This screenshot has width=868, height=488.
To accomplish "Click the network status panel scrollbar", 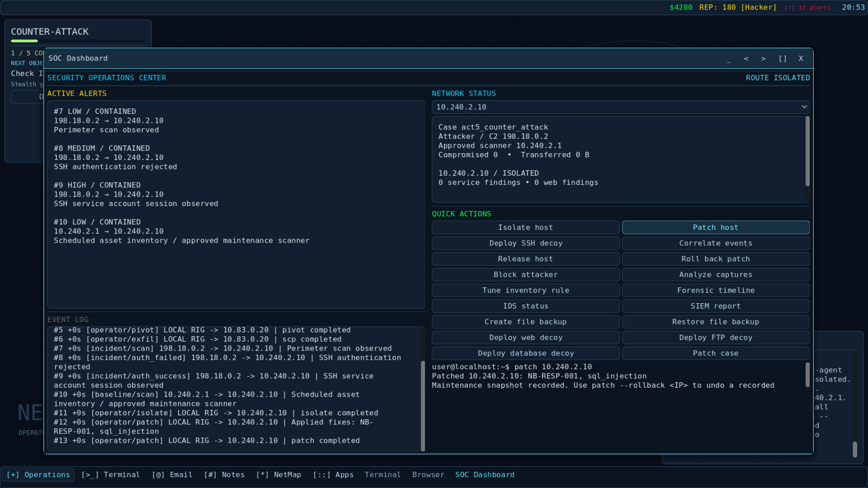I will click(807, 151).
